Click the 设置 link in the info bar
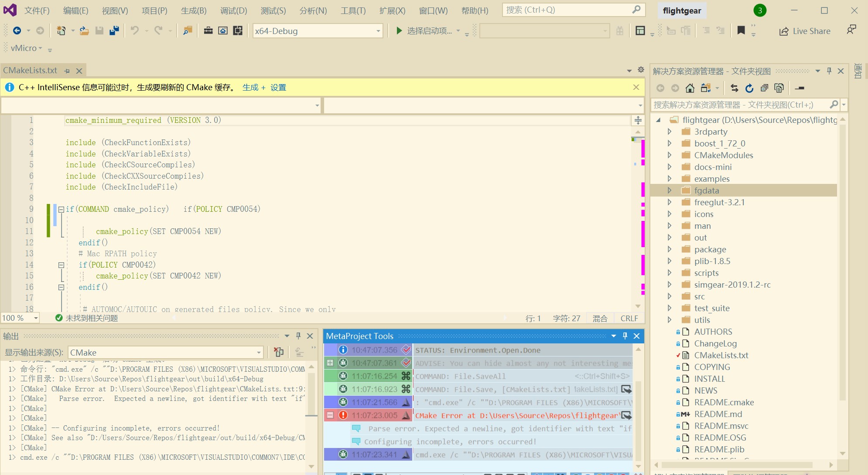Image resolution: width=868 pixels, height=475 pixels. pos(278,88)
